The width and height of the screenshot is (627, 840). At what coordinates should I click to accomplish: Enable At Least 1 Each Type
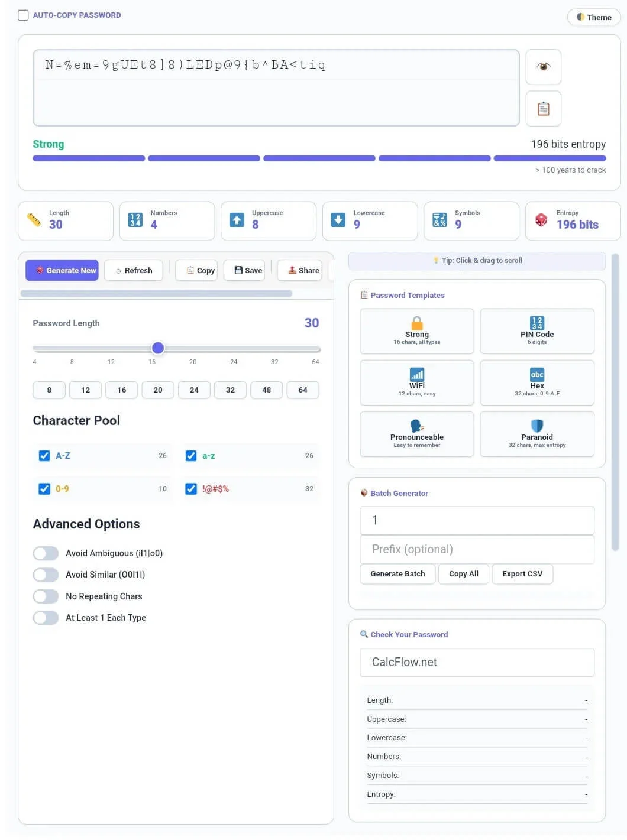(46, 617)
